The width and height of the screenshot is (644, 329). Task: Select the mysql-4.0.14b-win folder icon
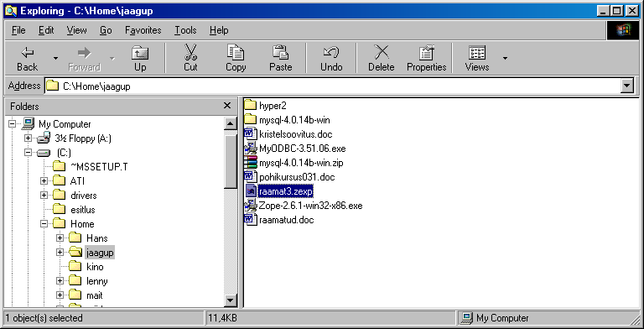[250, 120]
